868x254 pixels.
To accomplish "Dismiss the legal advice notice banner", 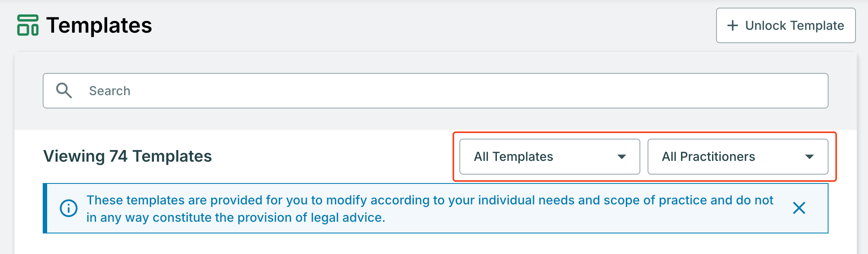I will [799, 208].
